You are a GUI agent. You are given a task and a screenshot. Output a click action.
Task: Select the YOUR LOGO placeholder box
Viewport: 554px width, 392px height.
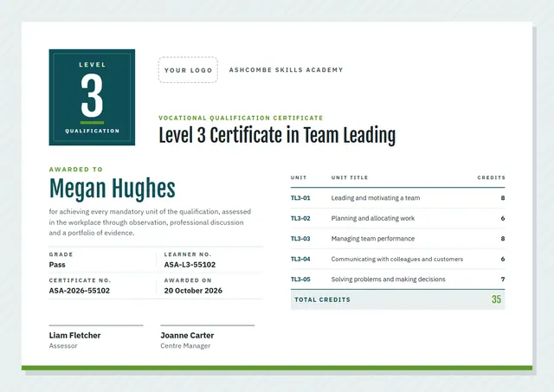(x=188, y=70)
